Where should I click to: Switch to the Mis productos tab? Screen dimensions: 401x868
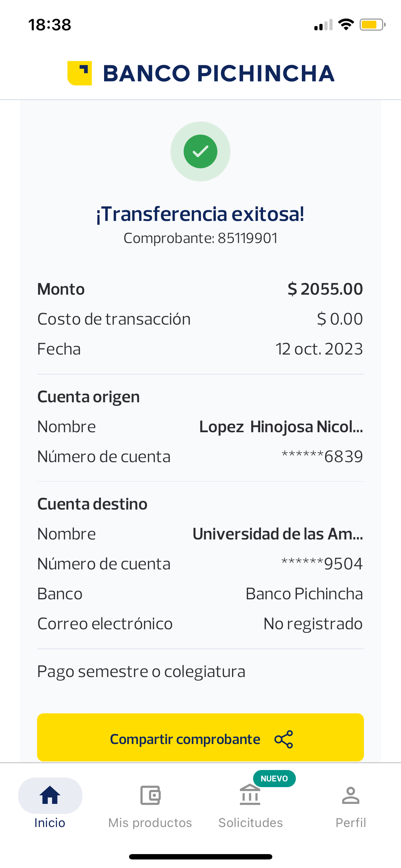(x=150, y=823)
